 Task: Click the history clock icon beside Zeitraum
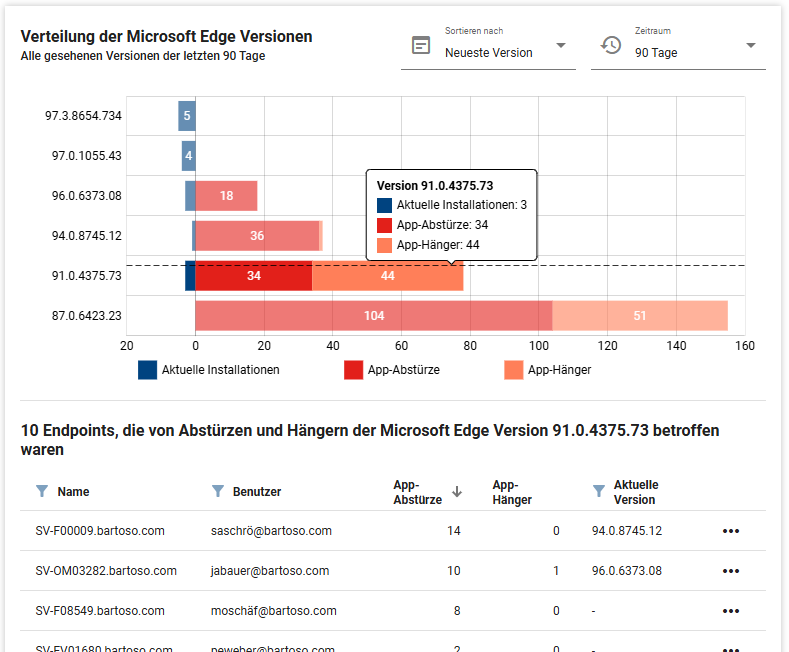(x=610, y=46)
